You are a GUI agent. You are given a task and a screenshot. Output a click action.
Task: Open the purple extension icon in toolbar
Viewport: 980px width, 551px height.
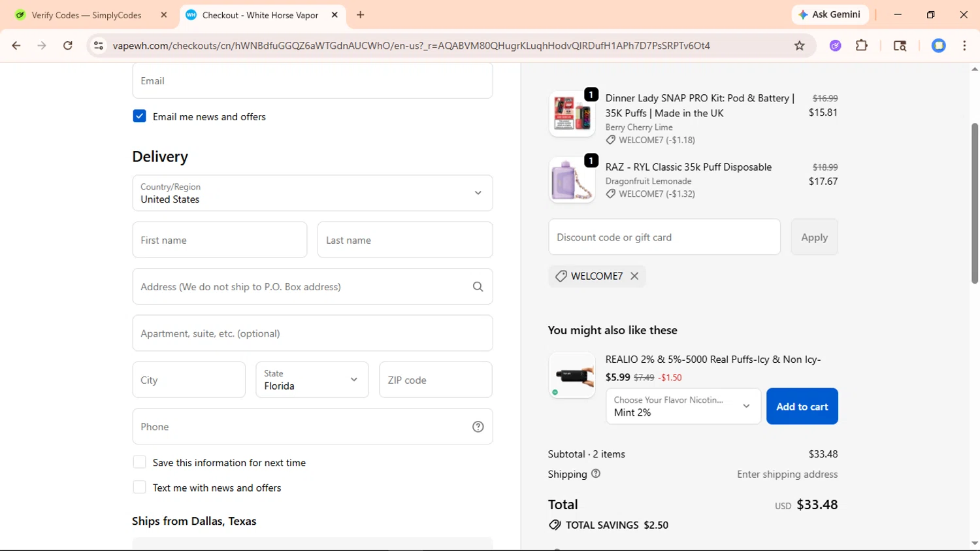[x=835, y=46]
